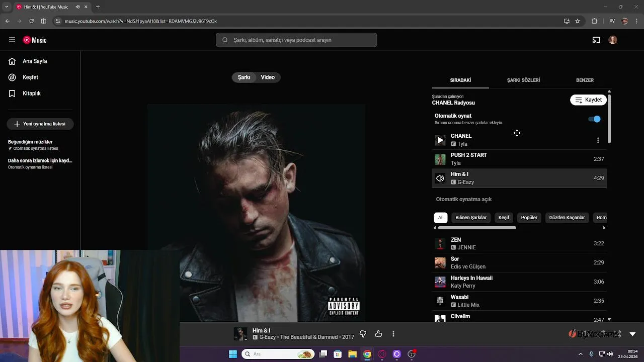Click the song search field
The height and width of the screenshot is (362, 644).
click(296, 40)
